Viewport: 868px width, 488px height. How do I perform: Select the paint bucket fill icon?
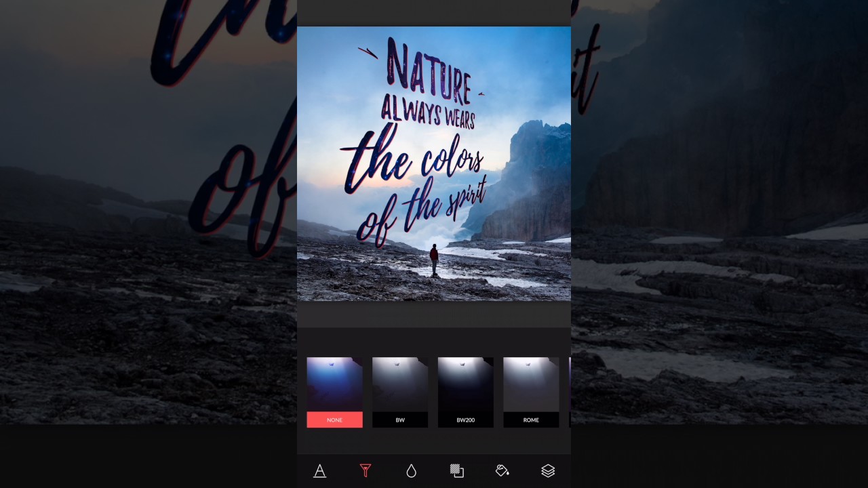pyautogui.click(x=502, y=471)
